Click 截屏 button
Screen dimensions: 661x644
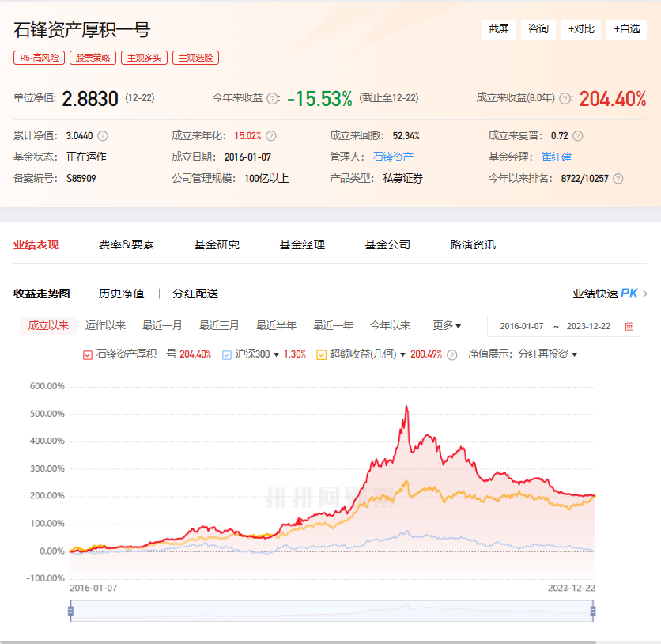(x=498, y=29)
